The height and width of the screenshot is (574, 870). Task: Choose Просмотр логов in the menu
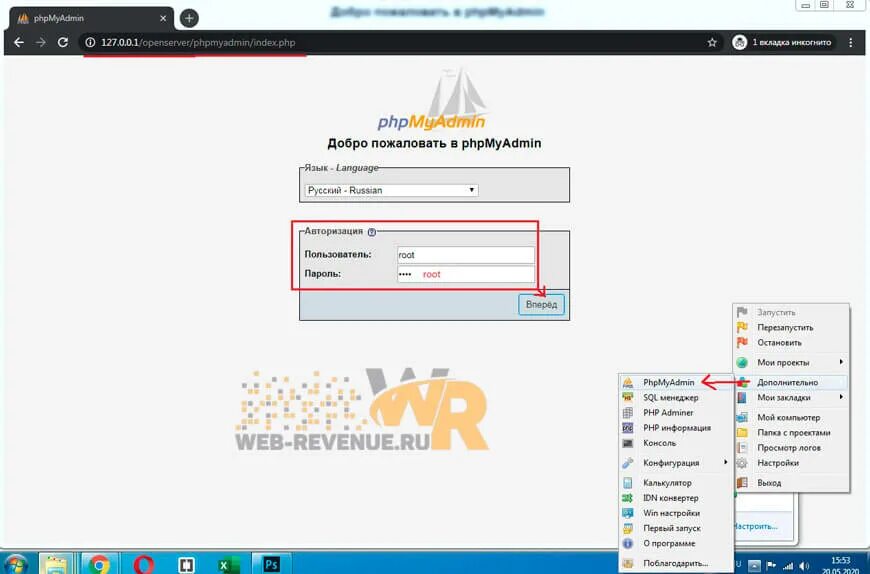(x=791, y=448)
